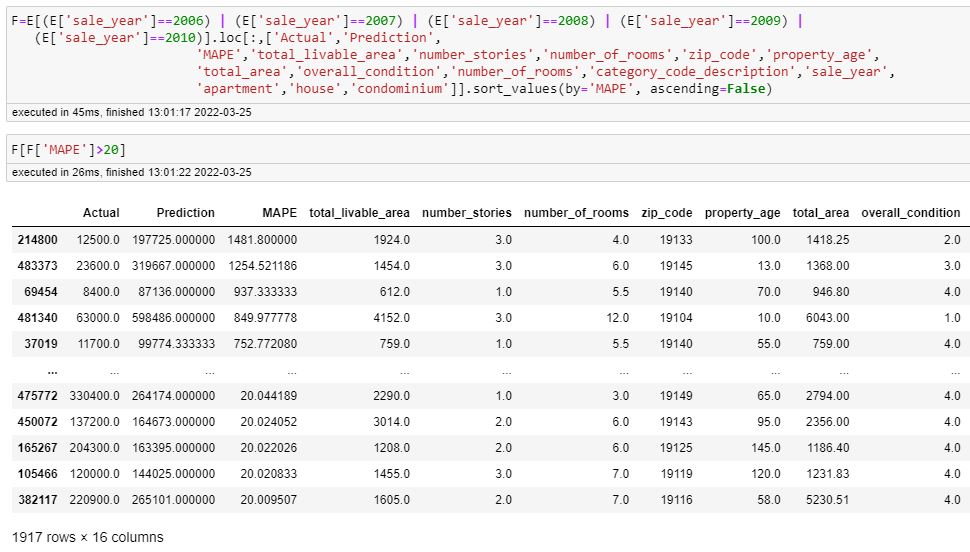
Task: Click MAPE value 20.044189
Action: tap(268, 395)
